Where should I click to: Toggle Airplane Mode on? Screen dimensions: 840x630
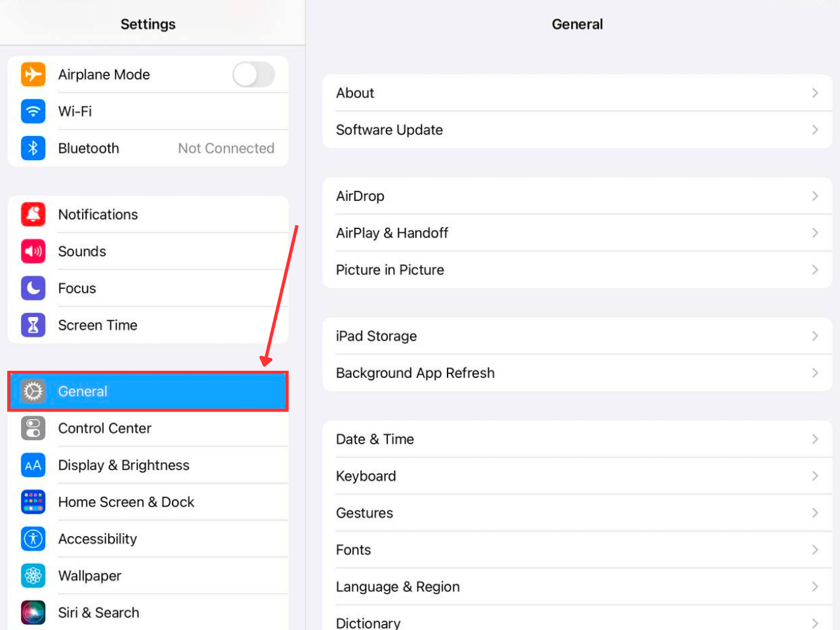[254, 74]
